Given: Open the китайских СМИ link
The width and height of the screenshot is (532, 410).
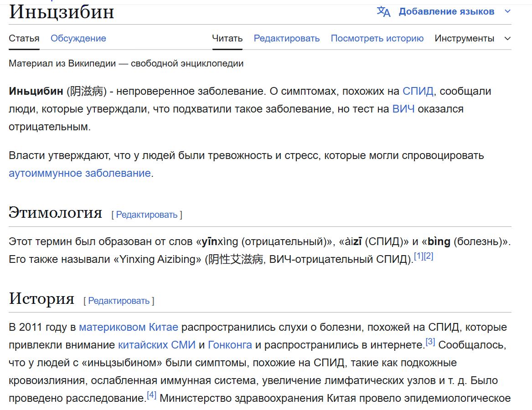Looking at the screenshot, I should pos(157,345).
